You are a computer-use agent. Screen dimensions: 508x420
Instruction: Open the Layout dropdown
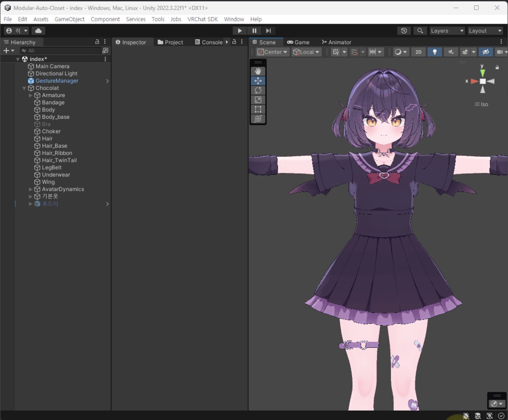pos(485,31)
